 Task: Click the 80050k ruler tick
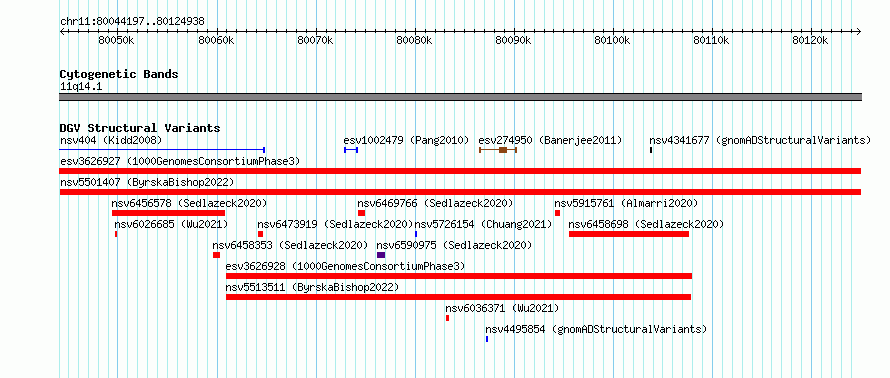[116, 41]
